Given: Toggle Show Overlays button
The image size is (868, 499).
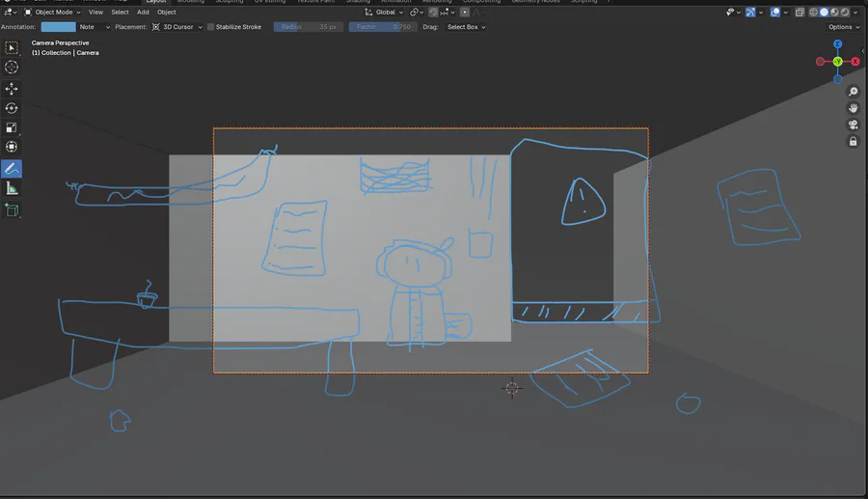Looking at the screenshot, I should pyautogui.click(x=775, y=13).
